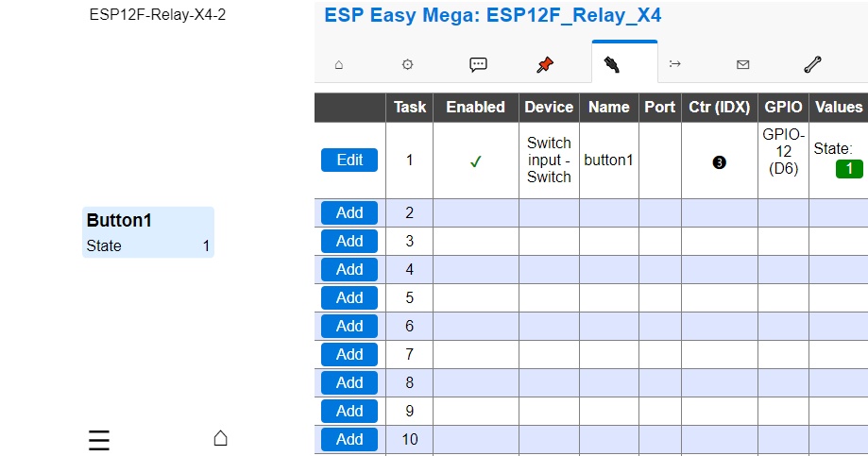The image size is (868, 456).
Task: Add a device to task 5
Action: (349, 297)
